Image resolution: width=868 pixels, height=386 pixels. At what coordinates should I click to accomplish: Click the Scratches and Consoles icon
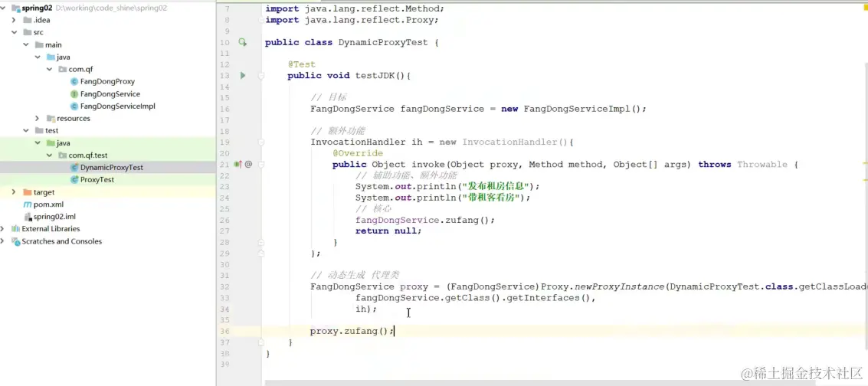15,241
